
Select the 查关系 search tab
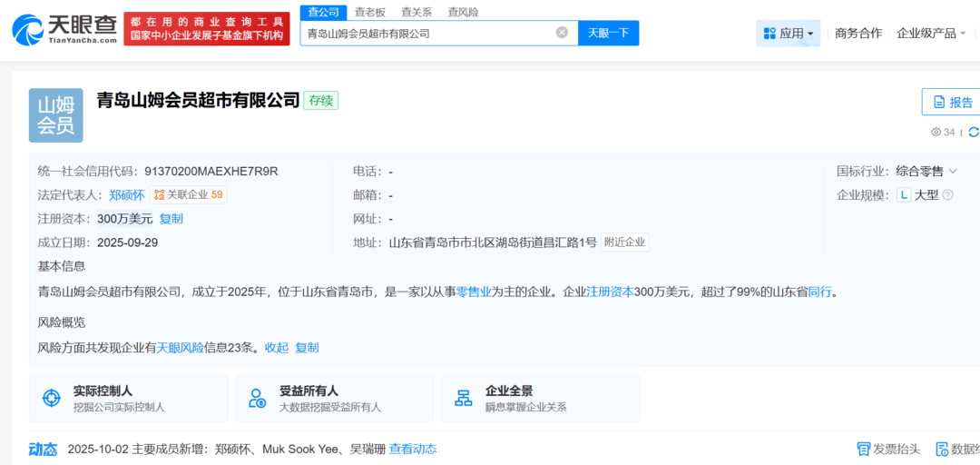click(416, 12)
